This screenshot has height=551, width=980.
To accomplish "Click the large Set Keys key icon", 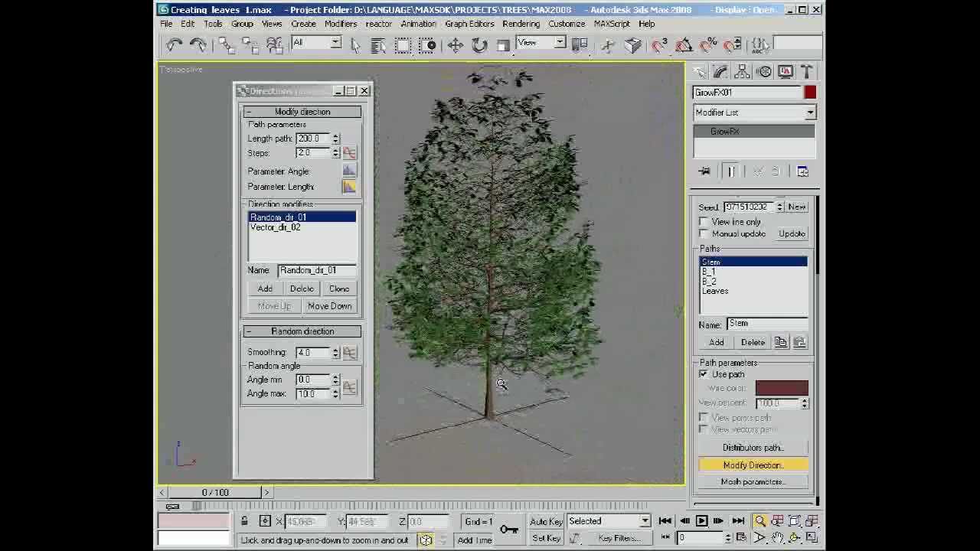I will pos(508,529).
